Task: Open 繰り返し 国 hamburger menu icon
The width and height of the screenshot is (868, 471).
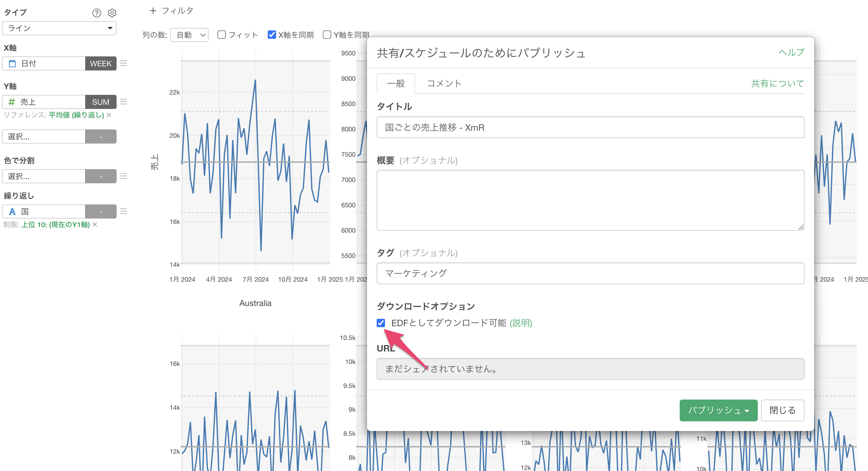Action: 123,211
